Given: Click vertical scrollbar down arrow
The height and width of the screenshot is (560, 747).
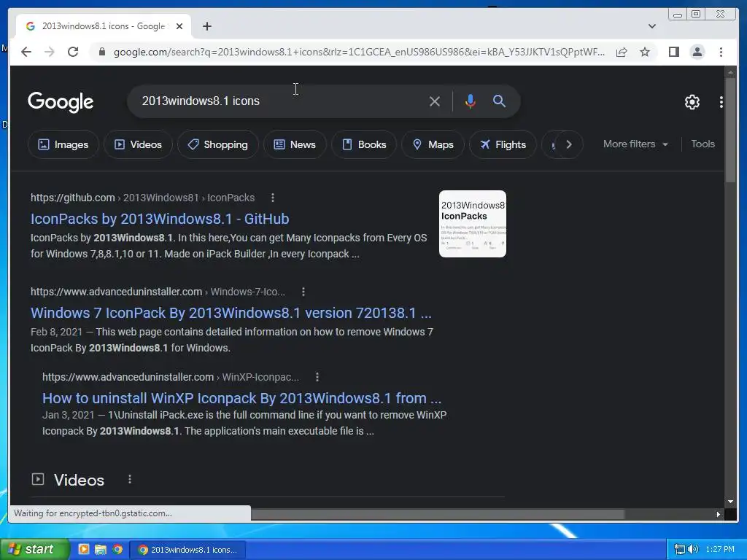Looking at the screenshot, I should [x=729, y=502].
